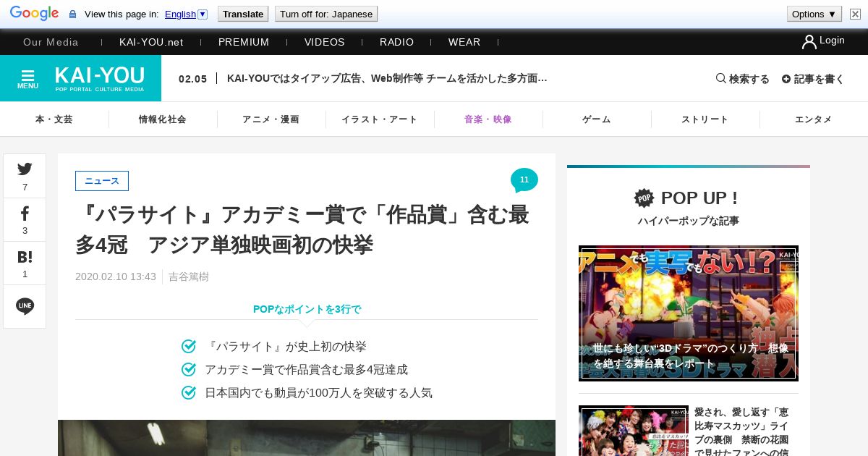Click the パラサイト article headline
This screenshot has width=868, height=456.
click(302, 229)
